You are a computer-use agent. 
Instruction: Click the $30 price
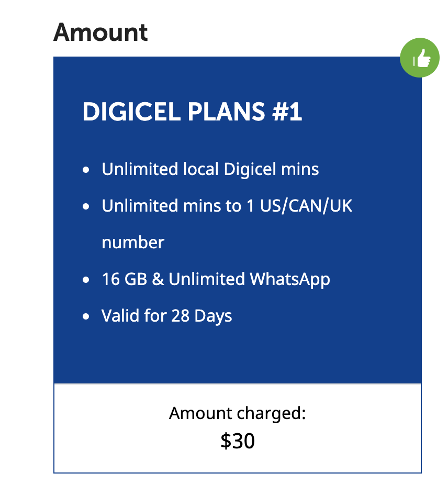coord(238,441)
